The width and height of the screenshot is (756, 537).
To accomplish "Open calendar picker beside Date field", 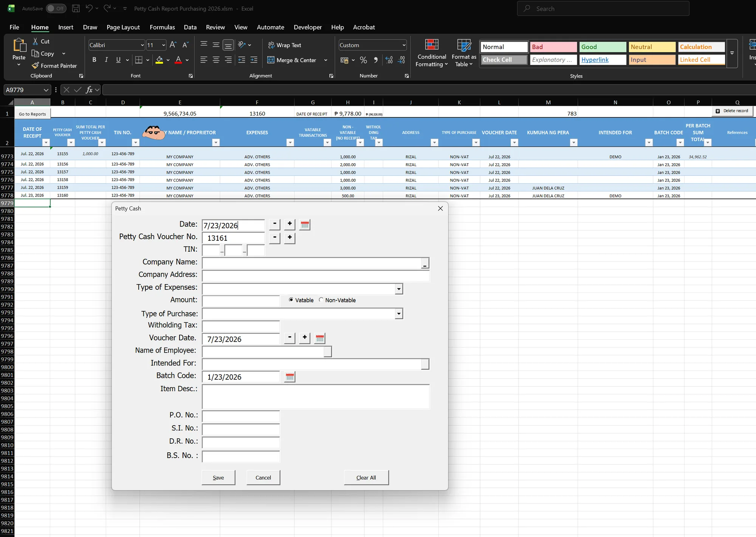I will (305, 225).
